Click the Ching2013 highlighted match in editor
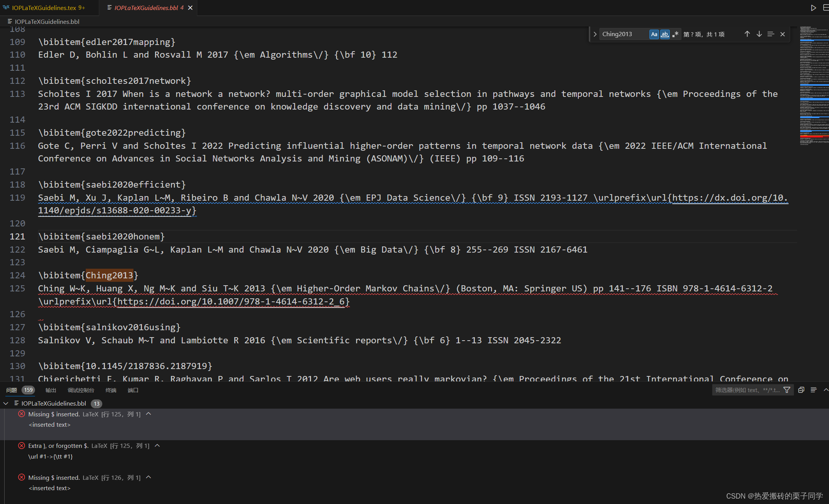This screenshot has width=829, height=504. pos(110,275)
